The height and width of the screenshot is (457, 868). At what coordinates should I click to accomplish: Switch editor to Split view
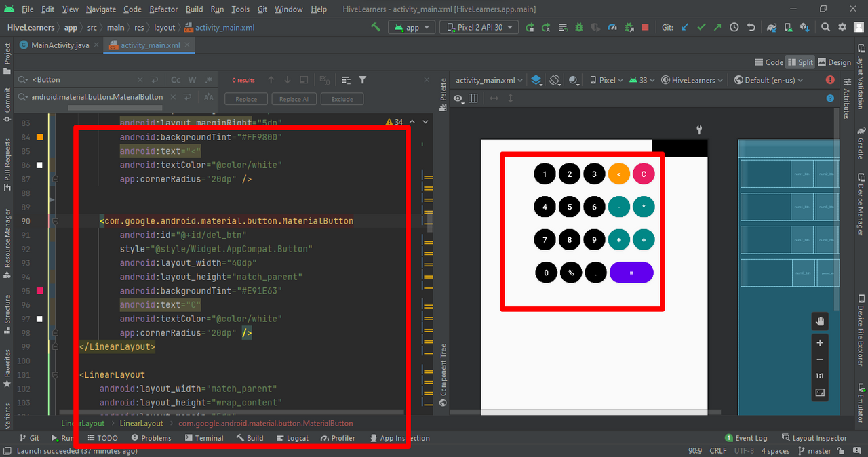800,62
